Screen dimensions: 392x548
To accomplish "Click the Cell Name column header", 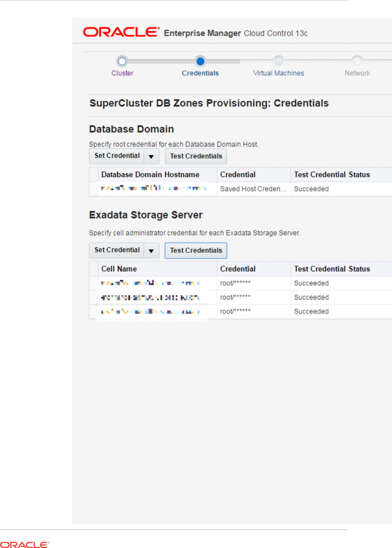I will [119, 269].
